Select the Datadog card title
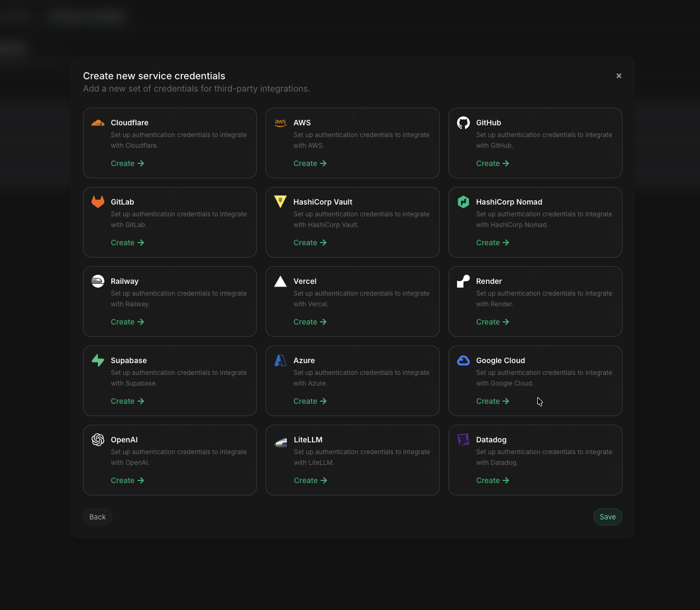Image resolution: width=700 pixels, height=610 pixels. pos(491,440)
